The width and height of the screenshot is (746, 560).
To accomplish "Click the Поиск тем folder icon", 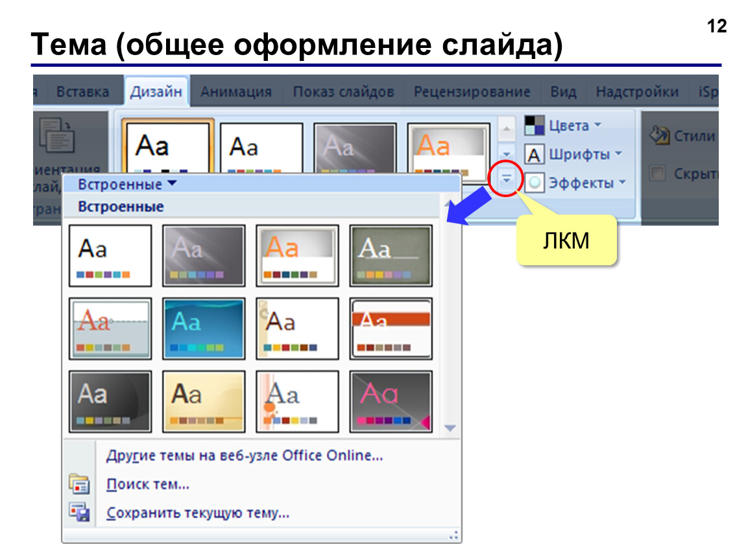I will coord(79,484).
